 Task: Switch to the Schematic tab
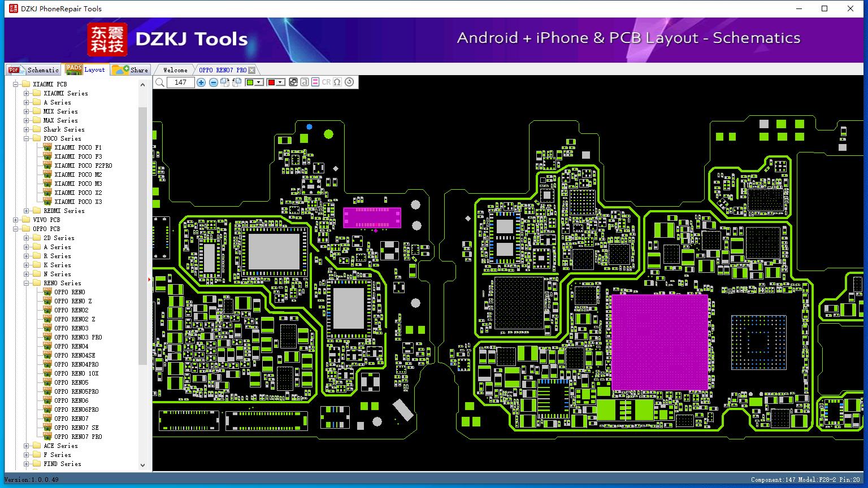33,69
